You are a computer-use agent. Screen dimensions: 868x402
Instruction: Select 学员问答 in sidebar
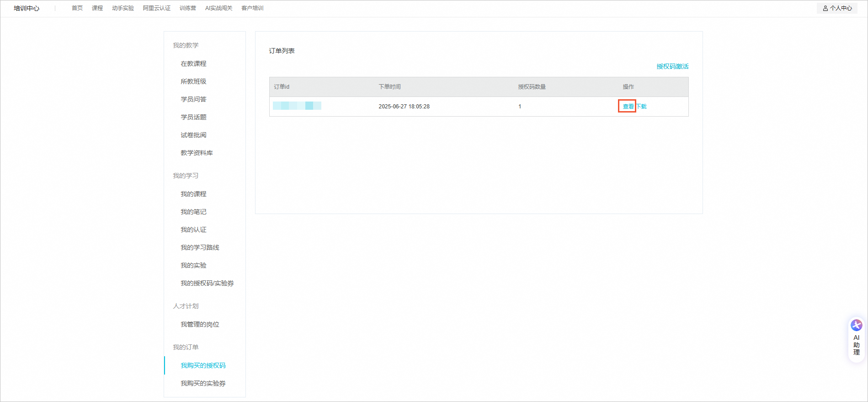click(193, 99)
